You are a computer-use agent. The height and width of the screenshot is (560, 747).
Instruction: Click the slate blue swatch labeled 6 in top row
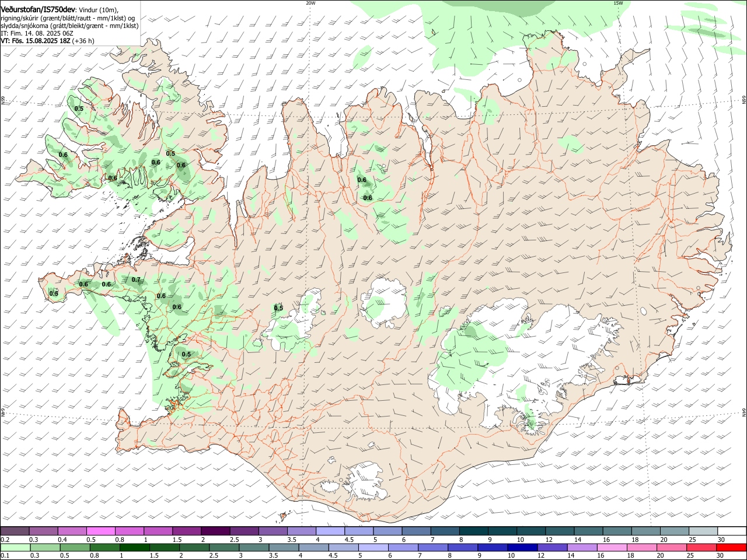point(416,531)
